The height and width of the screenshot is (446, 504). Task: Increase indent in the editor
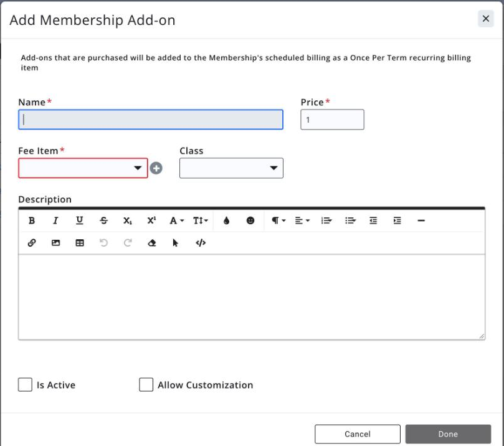pos(397,221)
